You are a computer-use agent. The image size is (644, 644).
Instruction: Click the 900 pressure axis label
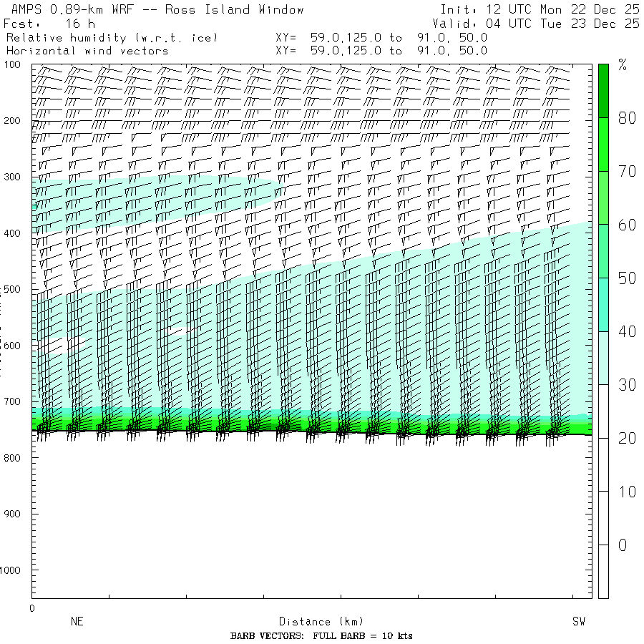tap(12, 514)
